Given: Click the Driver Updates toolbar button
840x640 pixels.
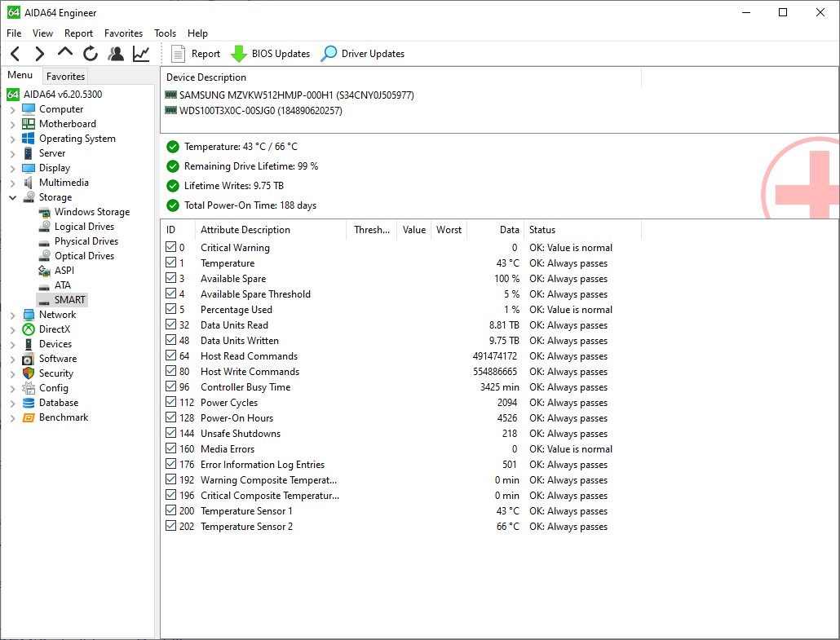Looking at the screenshot, I should pyautogui.click(x=363, y=54).
